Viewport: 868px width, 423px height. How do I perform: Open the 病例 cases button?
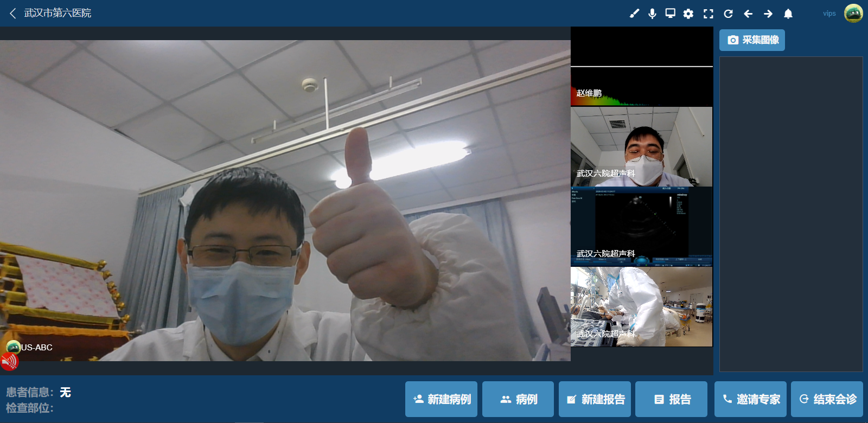point(518,399)
